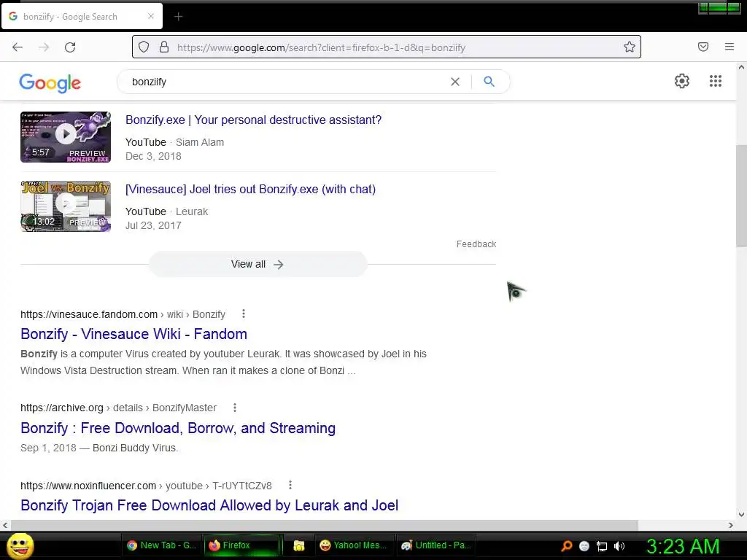The width and height of the screenshot is (747, 560).
Task: Click the vertical scrollbar thumb
Action: coord(741,195)
